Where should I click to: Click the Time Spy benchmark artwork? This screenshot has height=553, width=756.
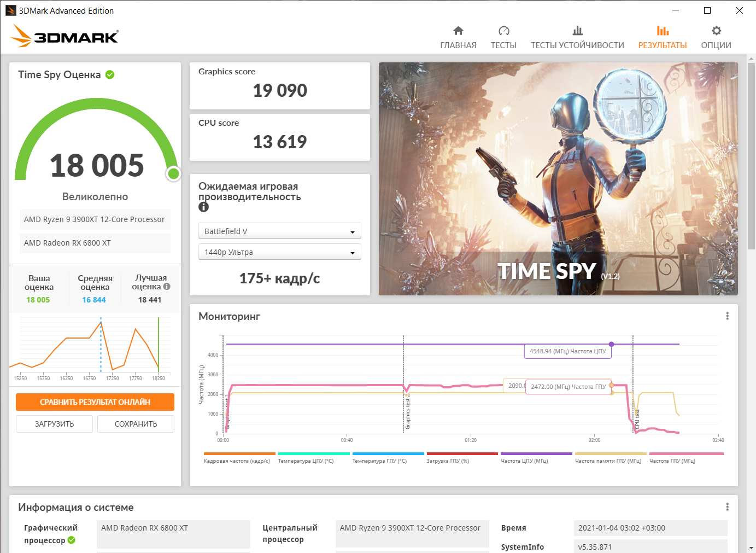(558, 179)
